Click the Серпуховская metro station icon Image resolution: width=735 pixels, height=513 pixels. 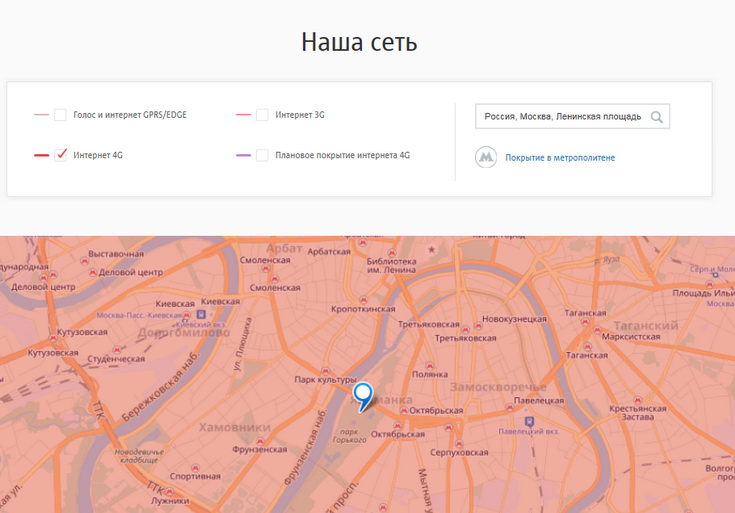(x=459, y=444)
